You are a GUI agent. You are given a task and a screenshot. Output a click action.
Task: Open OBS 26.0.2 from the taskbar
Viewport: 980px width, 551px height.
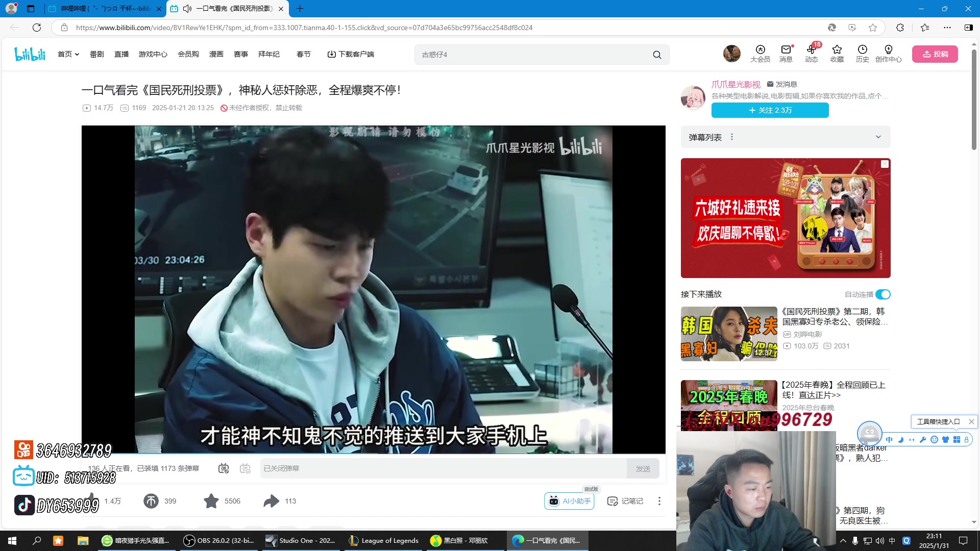[220, 541]
